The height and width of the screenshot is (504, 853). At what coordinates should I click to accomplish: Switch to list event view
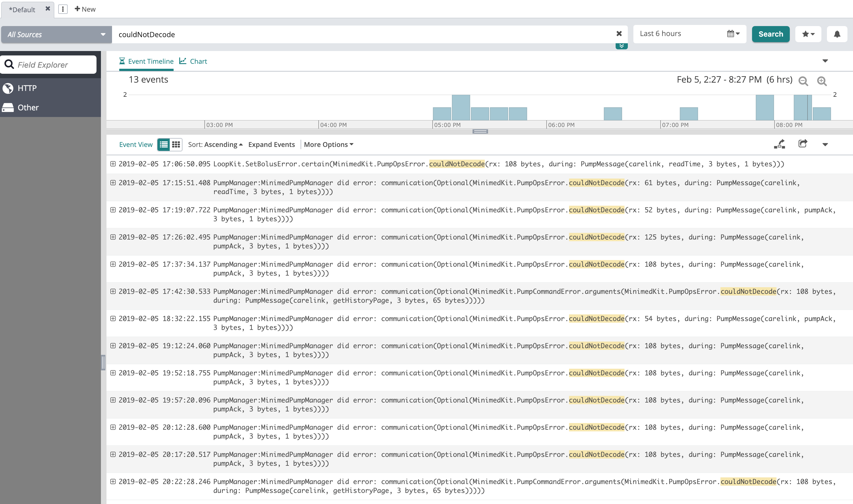(164, 145)
